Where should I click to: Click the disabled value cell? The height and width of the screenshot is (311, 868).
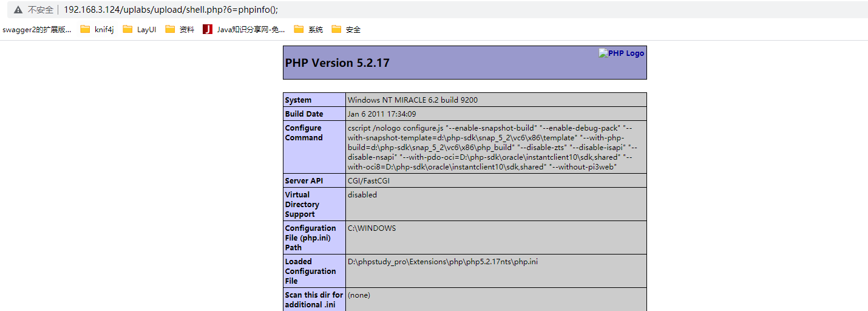496,204
